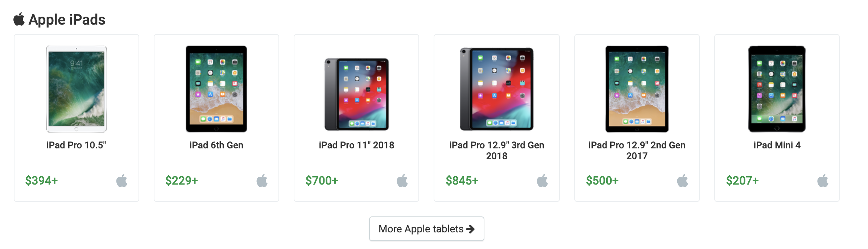Viewport: 868px width, 249px height.
Task: Click Apple brand icon on iPad Mini 4 card
Action: click(x=823, y=180)
